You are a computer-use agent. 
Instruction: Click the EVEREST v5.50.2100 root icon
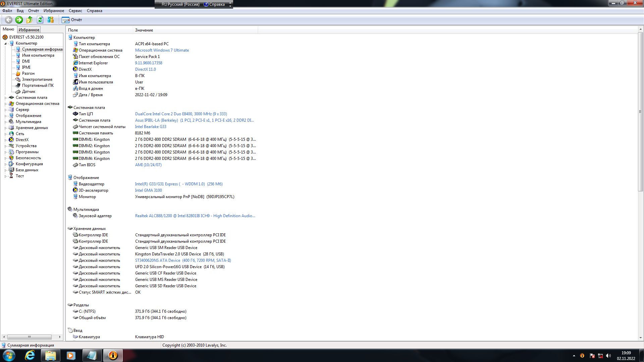[x=5, y=37]
